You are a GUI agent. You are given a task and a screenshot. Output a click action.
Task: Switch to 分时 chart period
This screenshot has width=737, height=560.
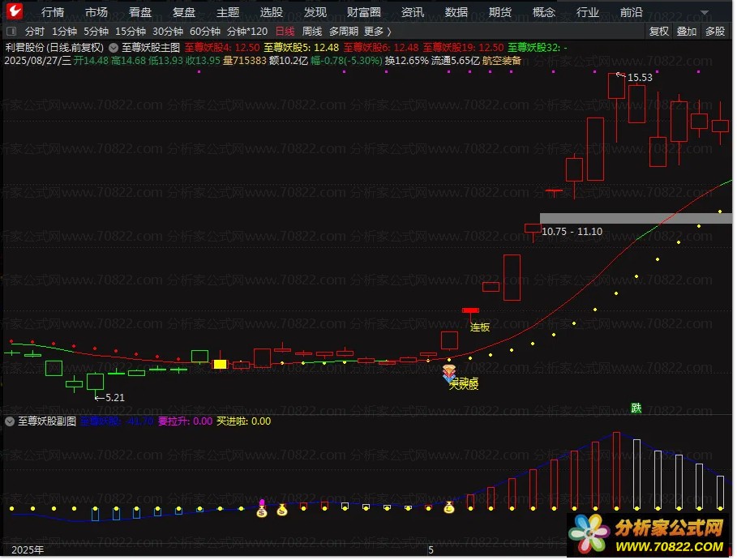click(35, 32)
